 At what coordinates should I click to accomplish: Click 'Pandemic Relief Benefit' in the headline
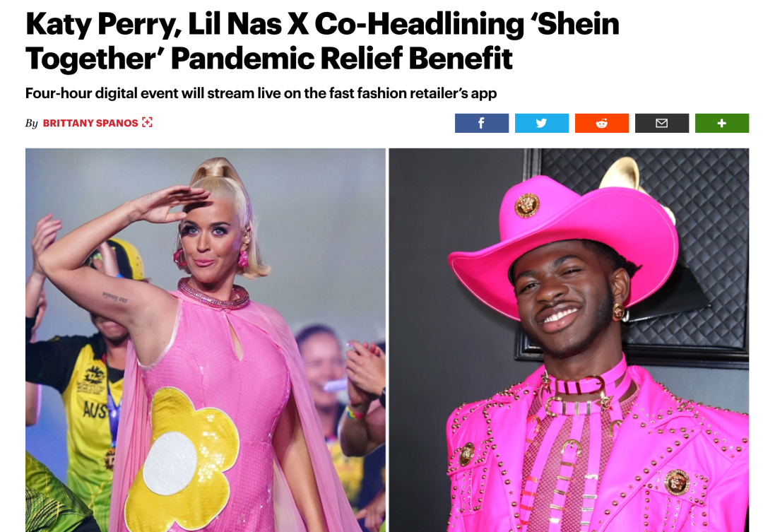coord(342,59)
